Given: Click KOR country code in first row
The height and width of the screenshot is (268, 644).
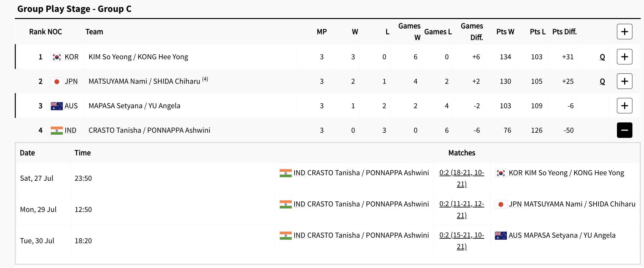Looking at the screenshot, I should (x=71, y=57).
